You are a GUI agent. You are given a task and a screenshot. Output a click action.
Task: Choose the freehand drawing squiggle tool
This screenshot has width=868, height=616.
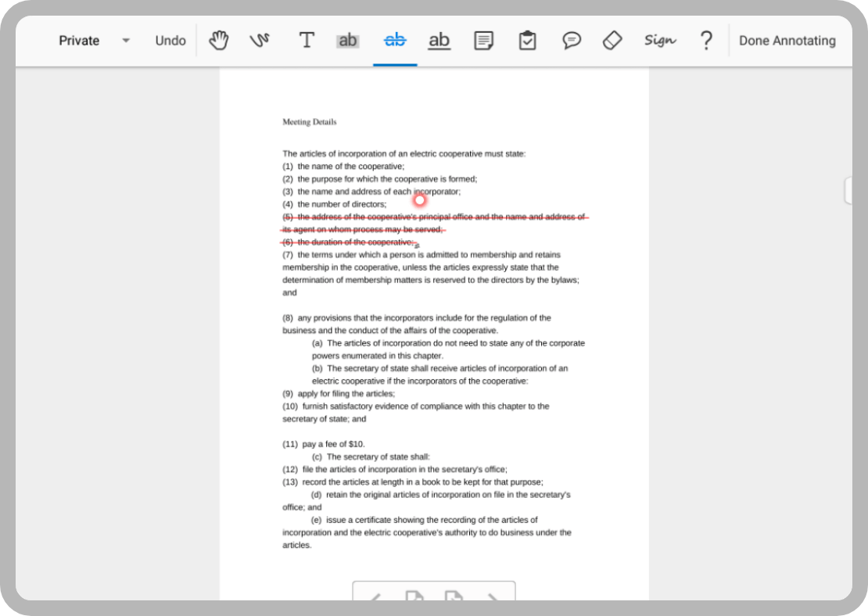260,41
